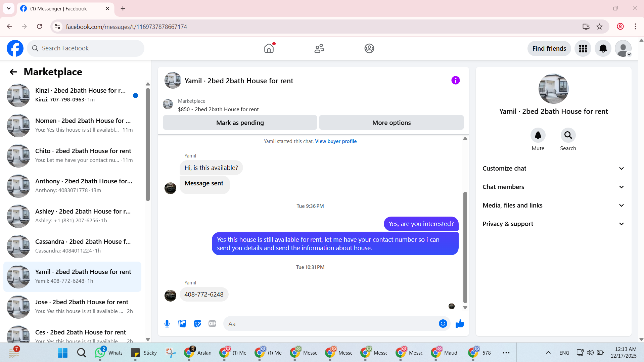
Task: Focus the Aa message input field
Action: (331, 324)
